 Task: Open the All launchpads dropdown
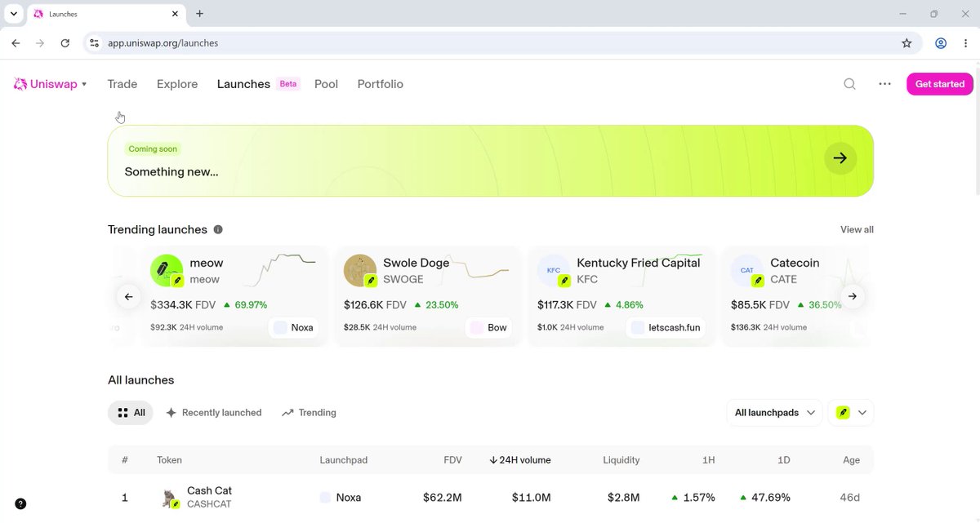point(774,413)
